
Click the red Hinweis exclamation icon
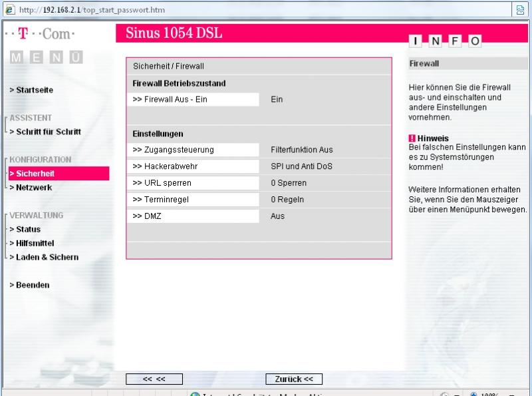(412, 138)
